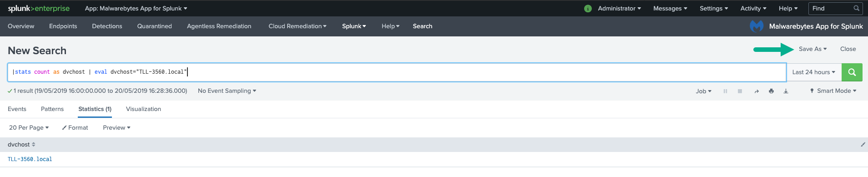Click the Find magnifier icon
868x177 pixels.
[856, 8]
